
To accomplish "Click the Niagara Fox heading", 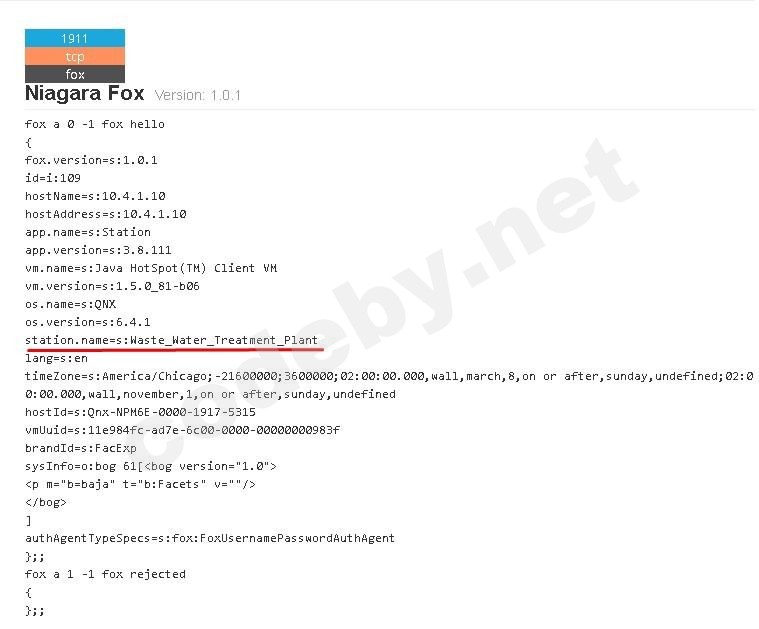I will (85, 93).
